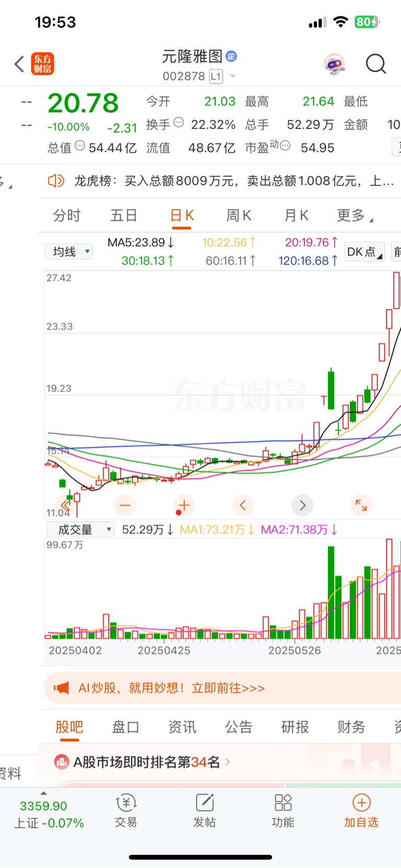Open the search magnifier icon
The height and width of the screenshot is (868, 401).
point(376,64)
